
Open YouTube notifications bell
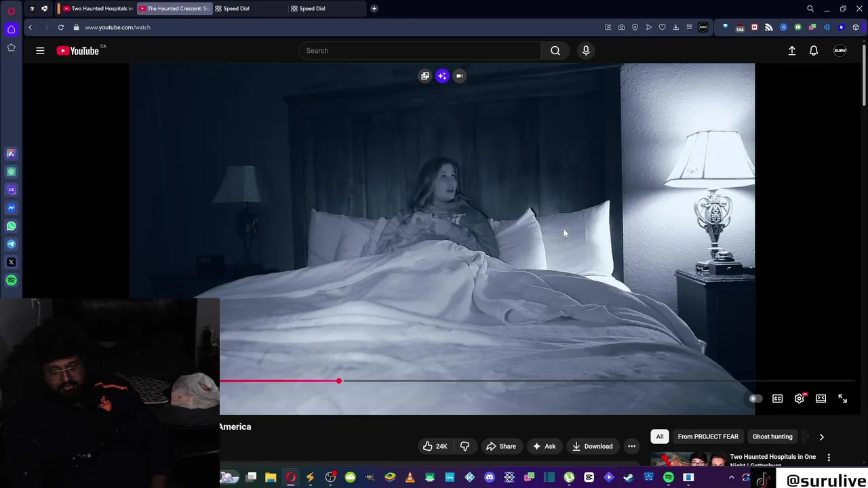click(814, 50)
